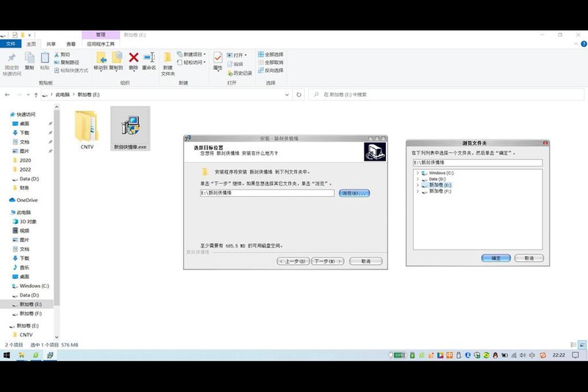
Task: Click Select none (全部取消) in ribbon
Action: tap(270, 62)
